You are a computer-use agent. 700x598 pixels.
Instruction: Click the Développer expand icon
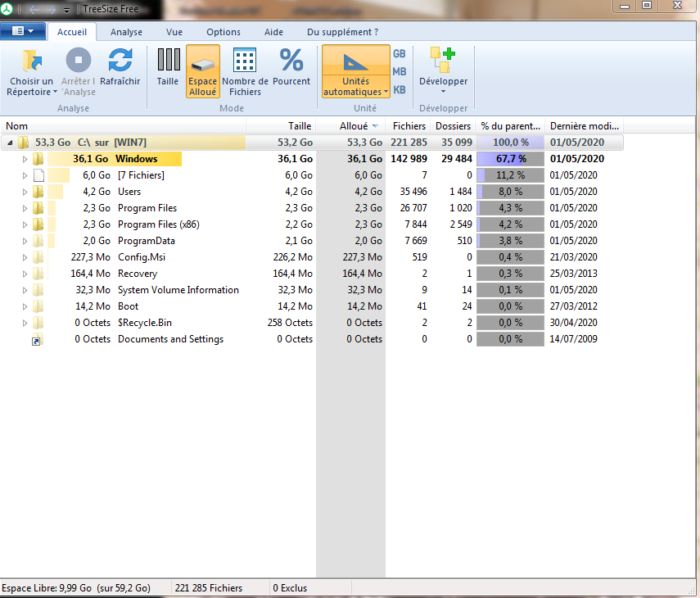coord(443,60)
